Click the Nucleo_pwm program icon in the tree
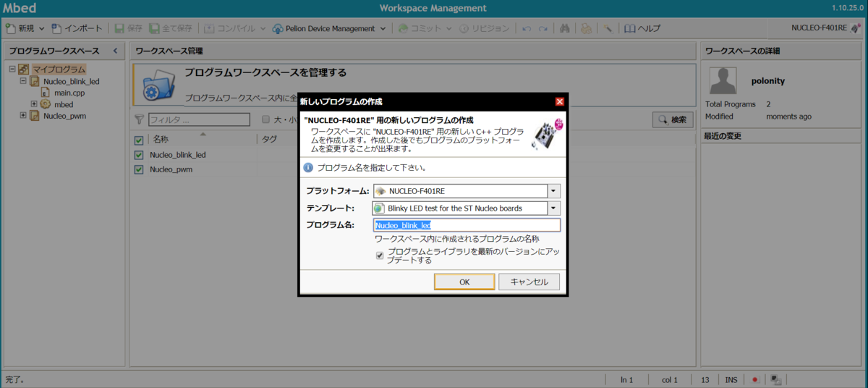 click(34, 115)
